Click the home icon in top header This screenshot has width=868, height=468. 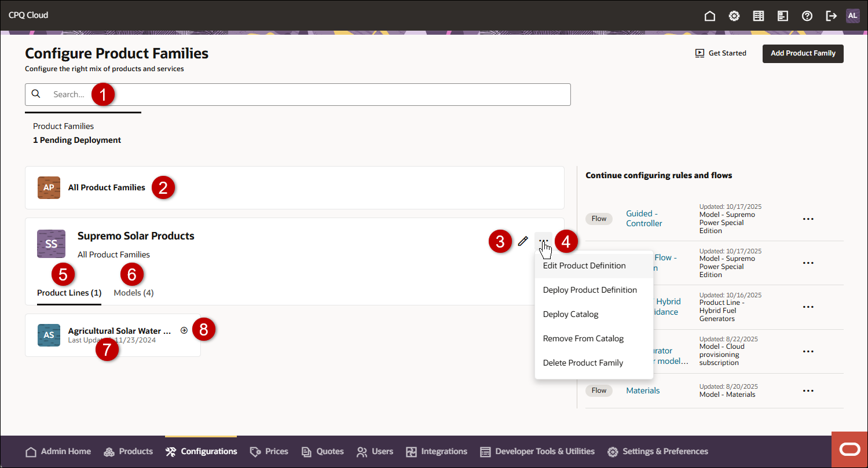tap(709, 16)
